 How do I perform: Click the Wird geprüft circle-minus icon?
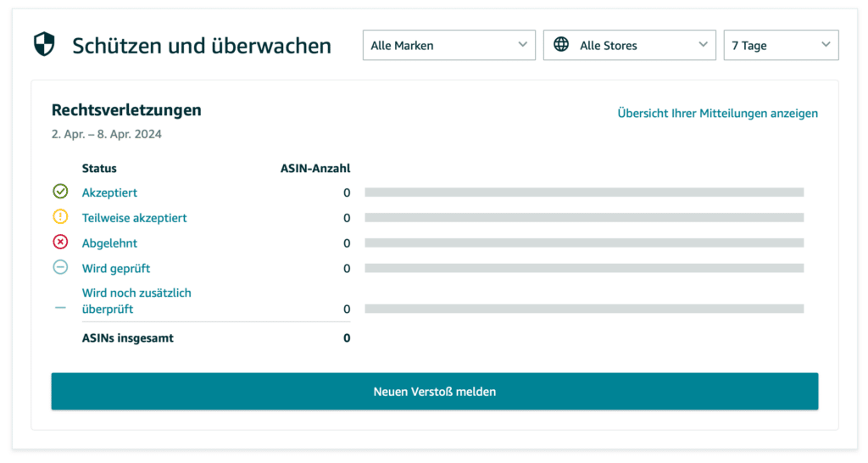point(60,267)
